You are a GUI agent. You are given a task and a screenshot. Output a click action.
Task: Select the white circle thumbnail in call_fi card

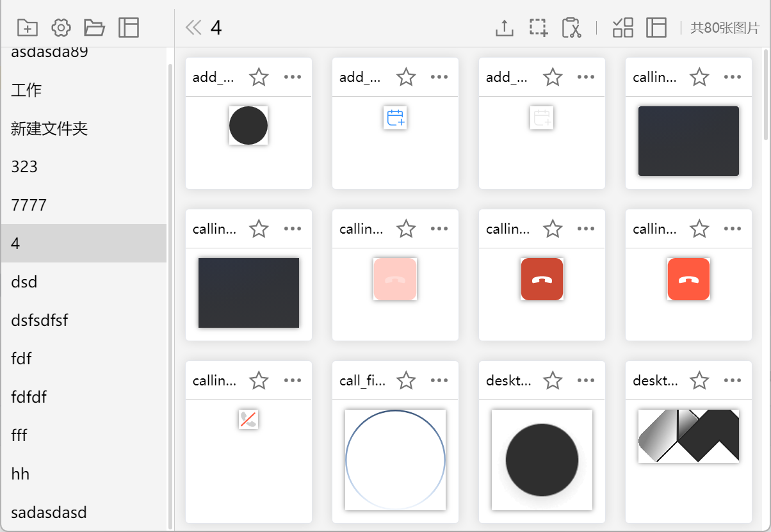tap(395, 460)
